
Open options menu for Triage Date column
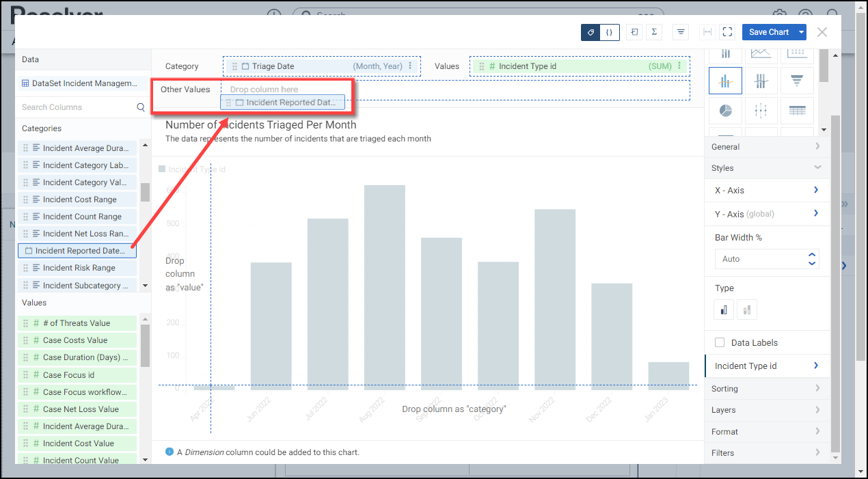click(x=411, y=66)
